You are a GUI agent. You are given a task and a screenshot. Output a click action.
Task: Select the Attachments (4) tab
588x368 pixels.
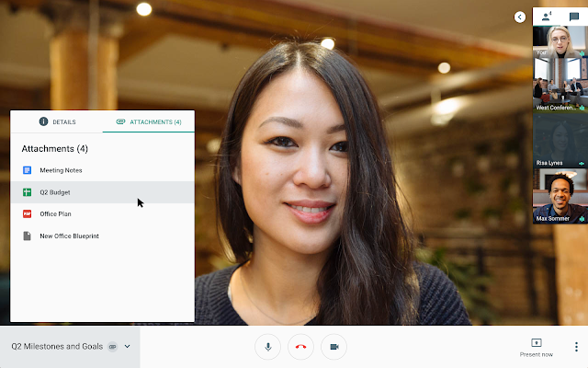[149, 121]
